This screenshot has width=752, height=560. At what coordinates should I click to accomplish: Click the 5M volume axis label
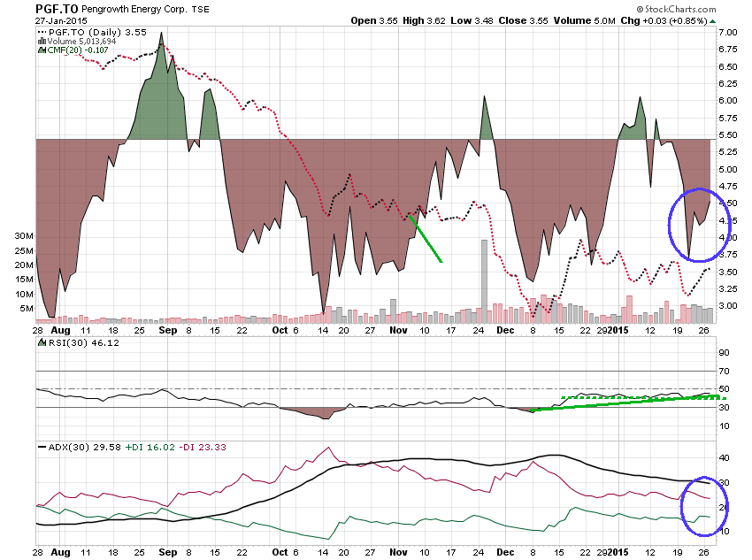coord(27,308)
